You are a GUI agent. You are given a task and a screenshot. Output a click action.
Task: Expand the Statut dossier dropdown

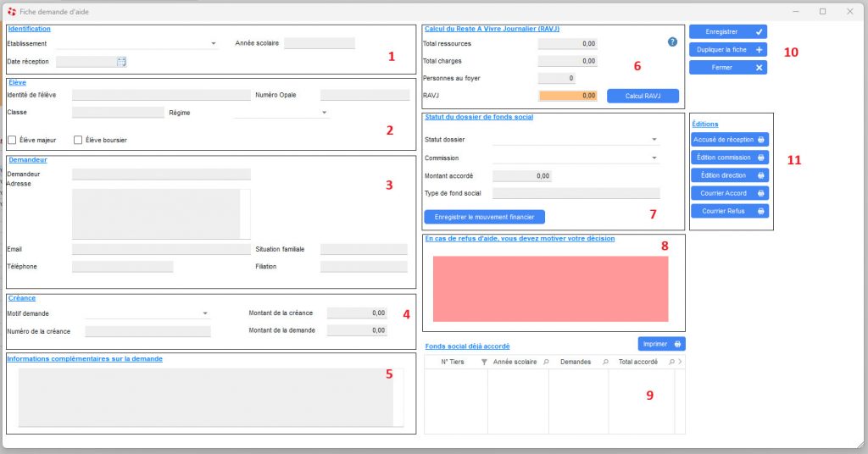pyautogui.click(x=654, y=140)
